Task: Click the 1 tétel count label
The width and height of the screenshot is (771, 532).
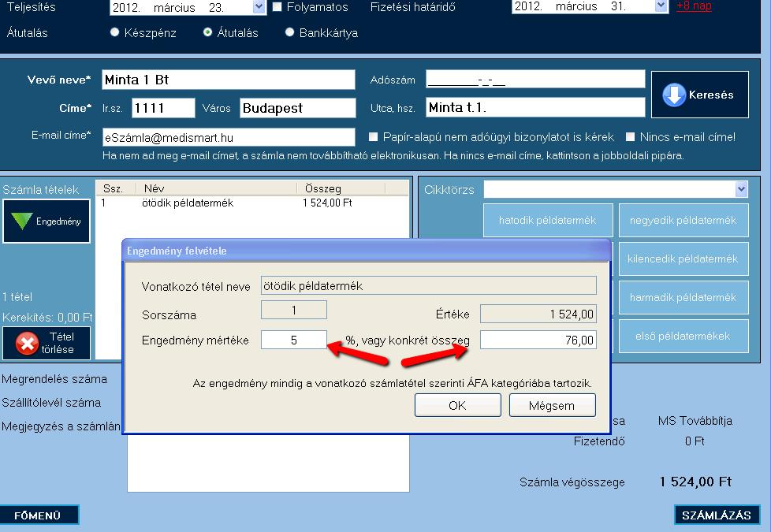Action: [x=17, y=297]
